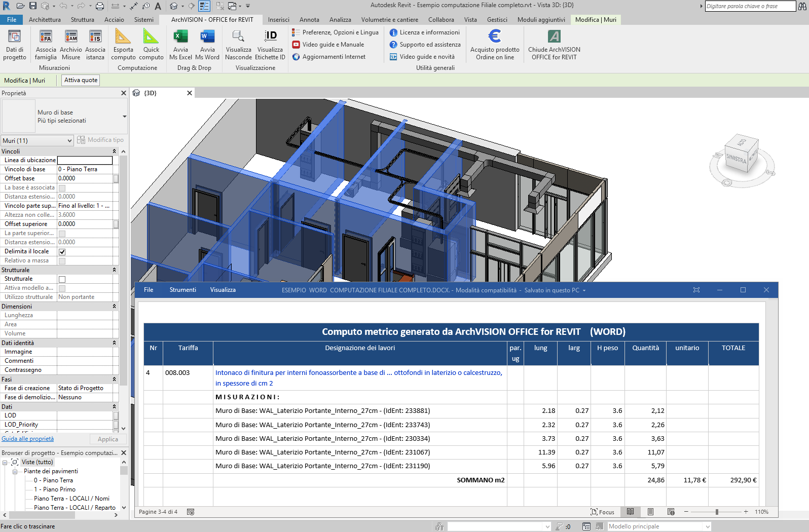Collapse Viste (tutto) tree node
This screenshot has width=809, height=532.
(x=5, y=462)
